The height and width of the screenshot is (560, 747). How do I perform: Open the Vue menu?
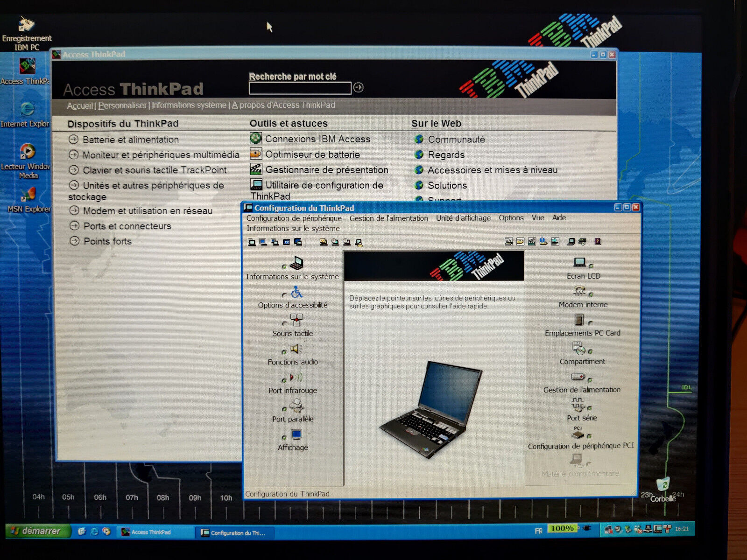538,217
